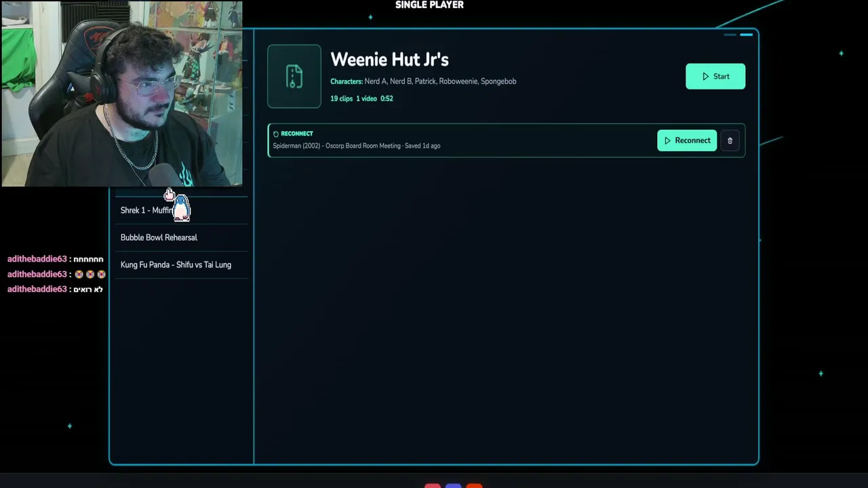Click the '19 clips' count
The width and height of the screenshot is (868, 488).
coord(342,98)
